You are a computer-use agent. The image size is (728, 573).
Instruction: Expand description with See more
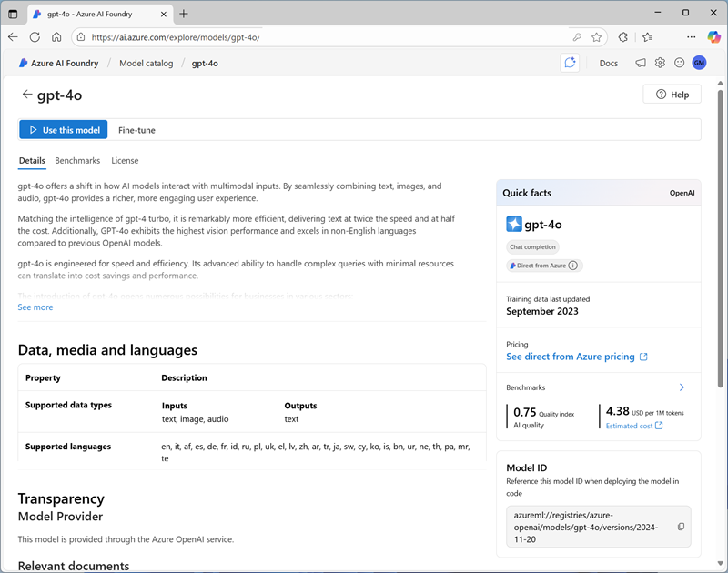(35, 307)
